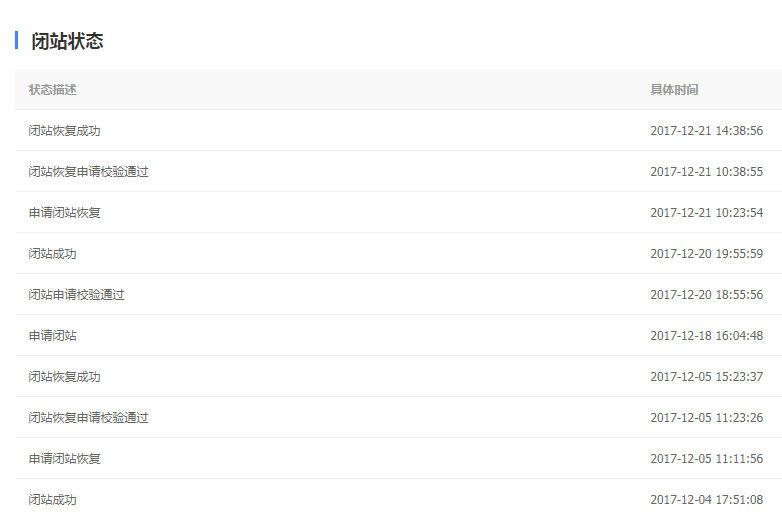Click timestamp 2017-12-20 18:55:56
Image resolution: width=782 pixels, height=517 pixels.
[706, 295]
